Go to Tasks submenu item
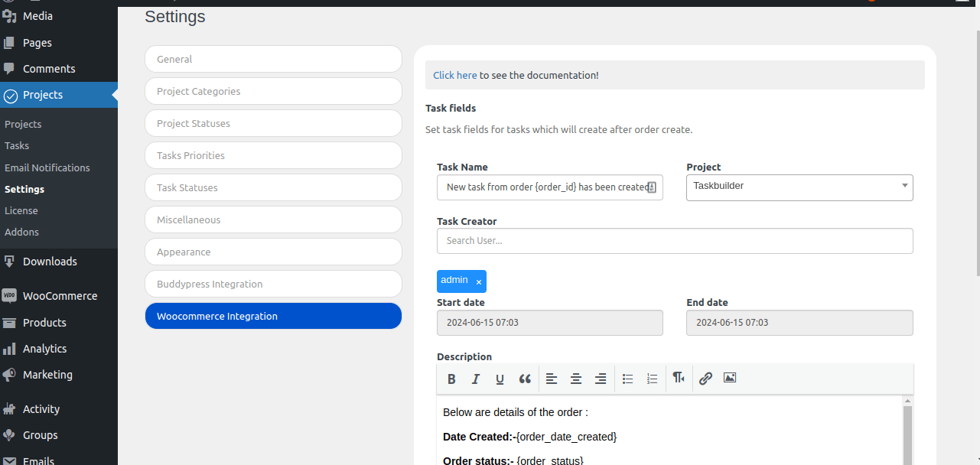Image resolution: width=980 pixels, height=465 pixels. coord(17,145)
